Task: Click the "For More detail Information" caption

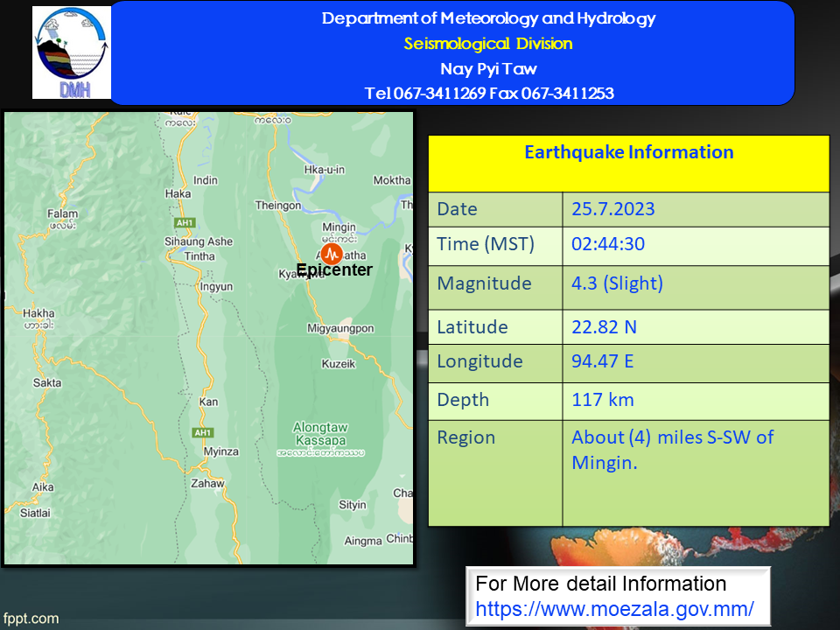Action: 600,584
